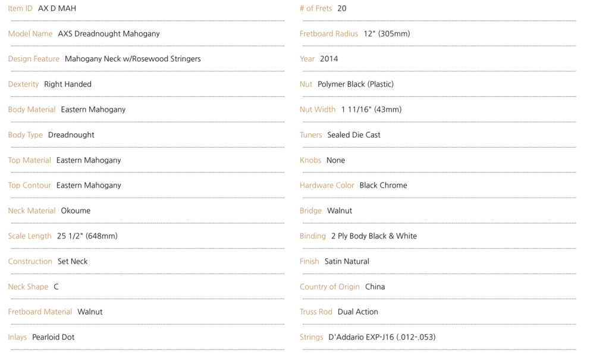The height and width of the screenshot is (364, 609).
Task: Select the Dreadnought body type value
Action: (71, 135)
